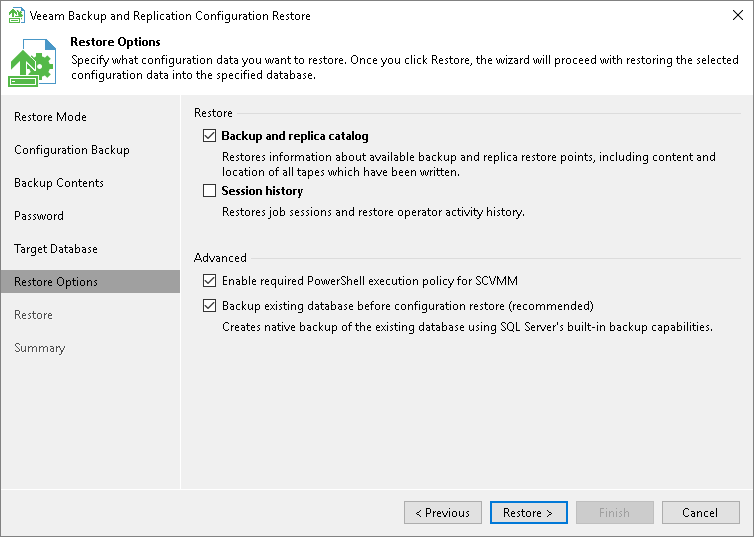Click the Session history description text
Viewport: 754px width, 537px height.
pyautogui.click(x=372, y=212)
